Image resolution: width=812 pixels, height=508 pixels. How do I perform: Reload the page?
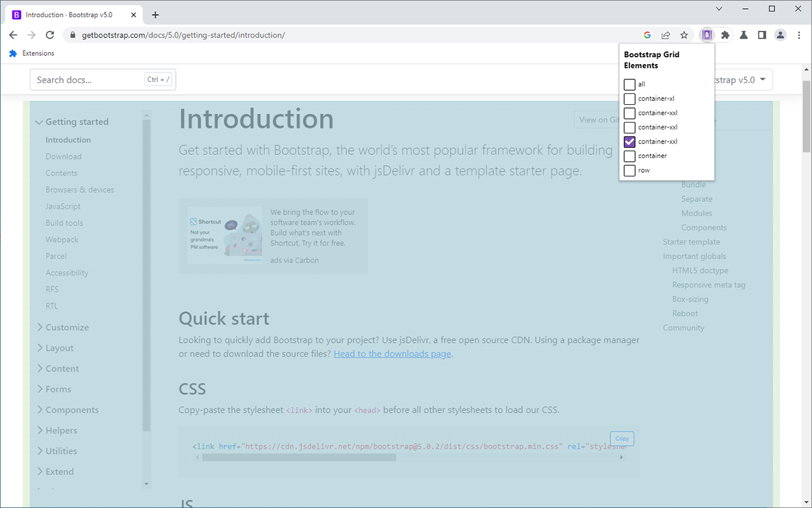coord(50,35)
